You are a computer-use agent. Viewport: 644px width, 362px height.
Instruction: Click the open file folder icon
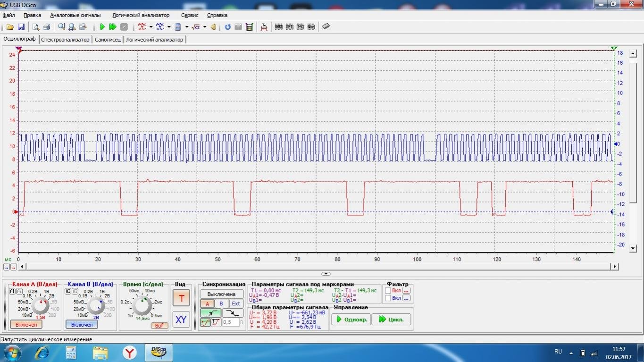(x=10, y=27)
